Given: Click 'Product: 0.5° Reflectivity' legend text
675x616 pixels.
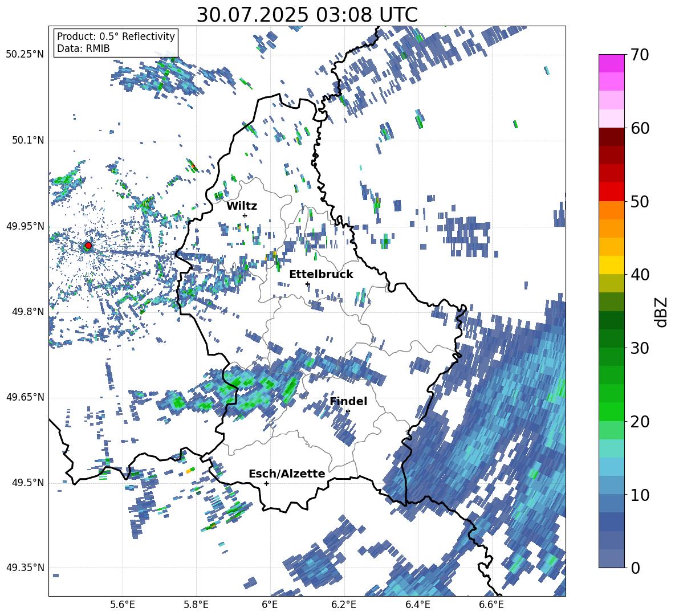Looking at the screenshot, I should (116, 36).
